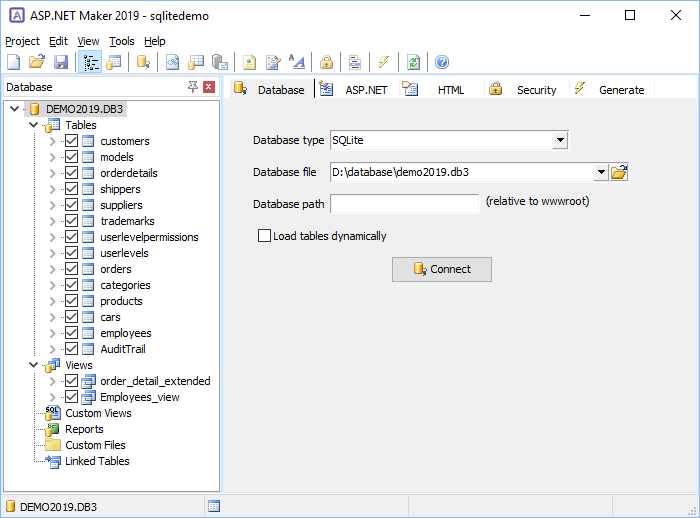Viewport: 700px width, 518px height.
Task: Click the languages font A icon
Action: pyautogui.click(x=297, y=62)
